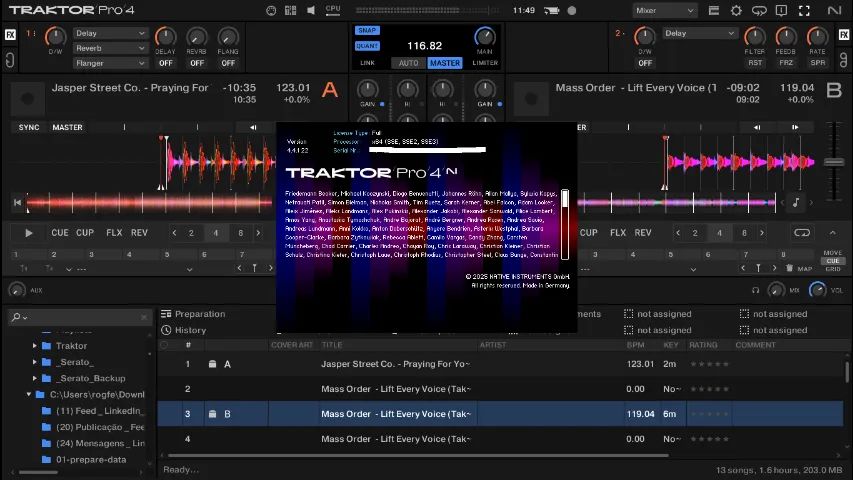The height and width of the screenshot is (480, 853).
Task: Toggle the right FX unit panel button
Action: click(843, 35)
